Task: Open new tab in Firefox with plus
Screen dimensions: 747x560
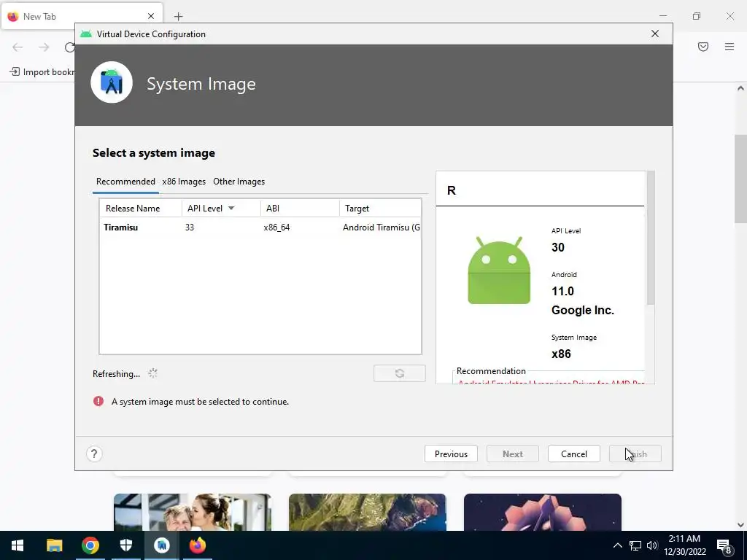Action: point(179,17)
